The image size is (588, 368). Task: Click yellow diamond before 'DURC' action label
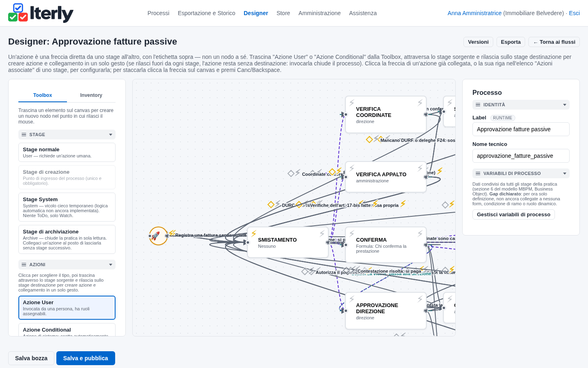click(x=271, y=204)
